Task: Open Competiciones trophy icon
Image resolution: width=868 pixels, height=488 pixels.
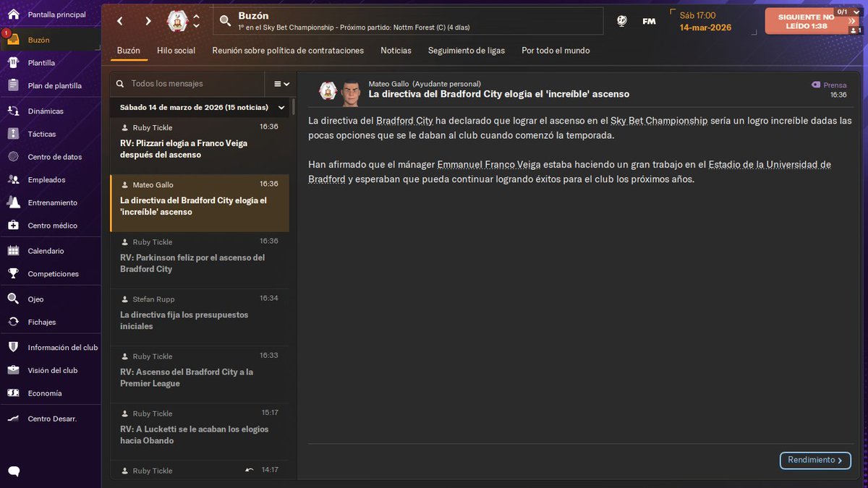Action: 13,274
